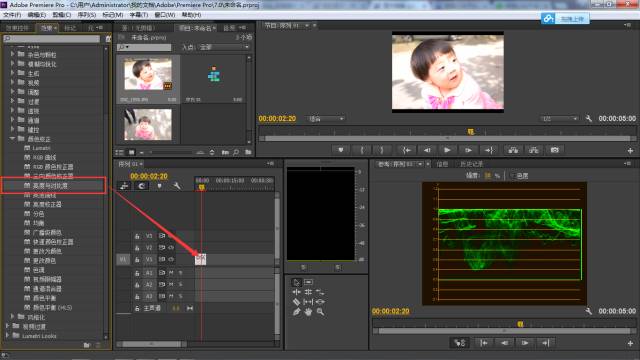Expand the 视频过渡 folder
The image size is (640, 360).
click(x=7, y=326)
